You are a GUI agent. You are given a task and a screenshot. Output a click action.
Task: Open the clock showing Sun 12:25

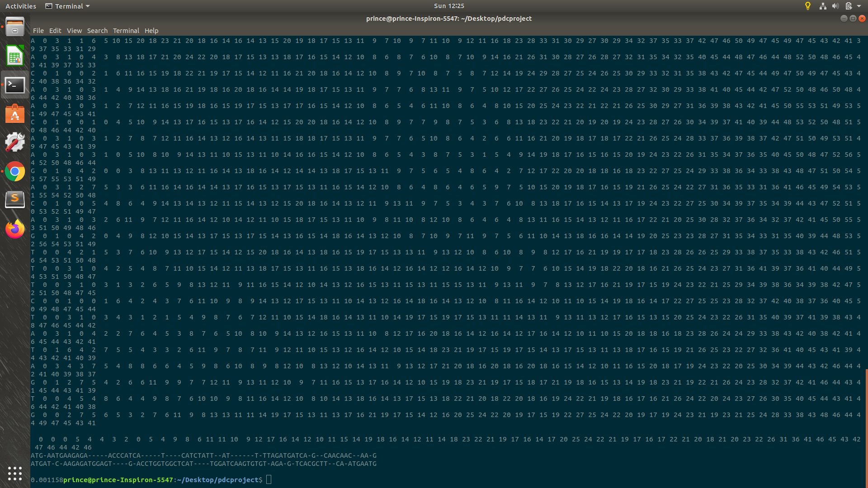(448, 6)
